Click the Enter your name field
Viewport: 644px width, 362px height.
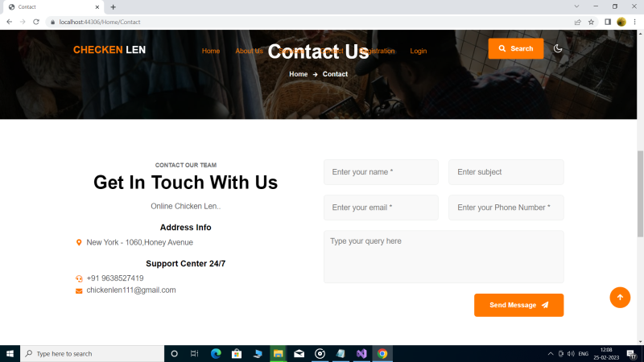click(x=381, y=172)
